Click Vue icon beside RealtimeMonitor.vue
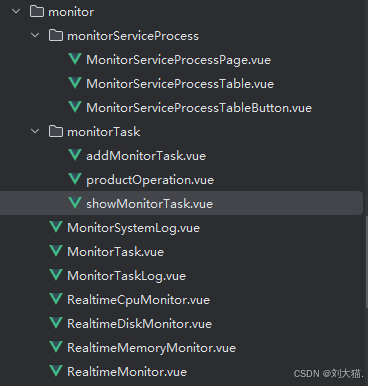 click(56, 371)
